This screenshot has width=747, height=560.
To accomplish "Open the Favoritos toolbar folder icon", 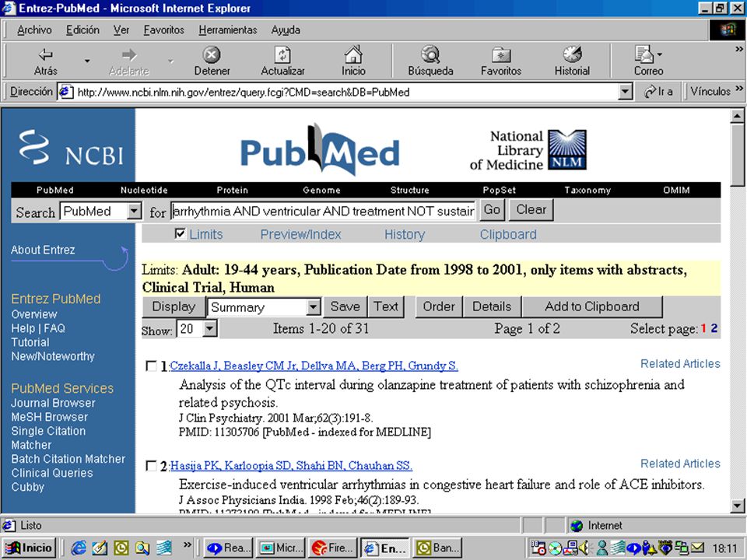I will coord(501,55).
